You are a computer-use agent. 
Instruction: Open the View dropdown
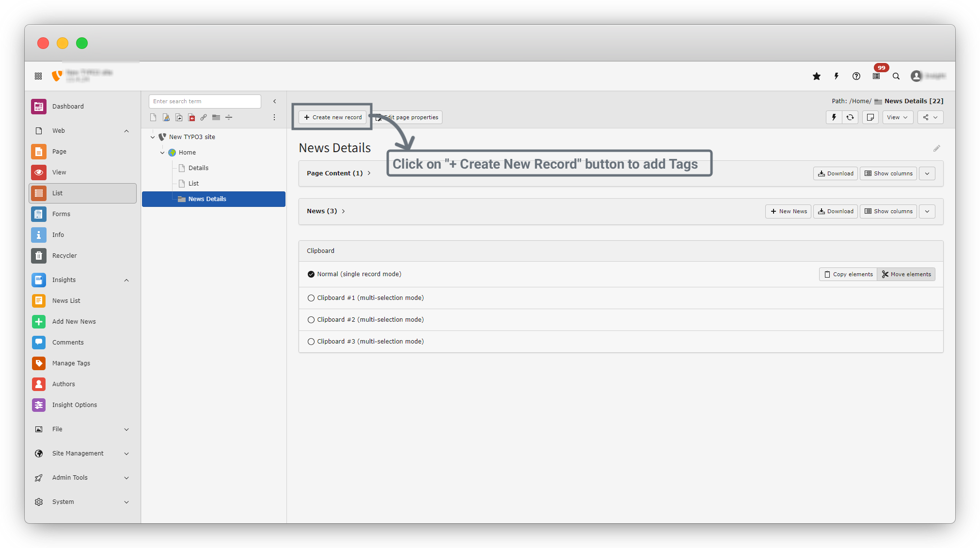(x=897, y=117)
